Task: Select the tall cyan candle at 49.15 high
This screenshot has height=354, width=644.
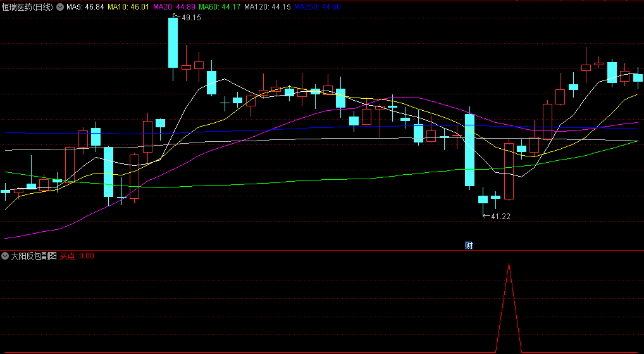Action: (x=173, y=42)
